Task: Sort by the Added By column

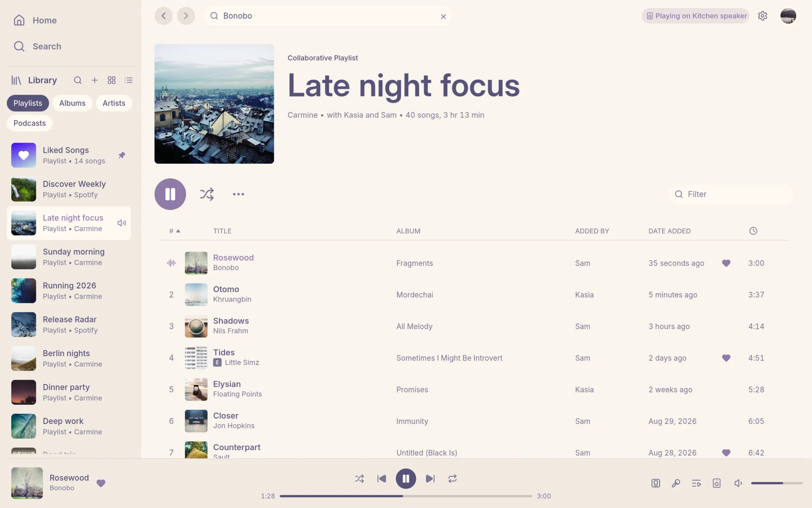Action: [592, 231]
